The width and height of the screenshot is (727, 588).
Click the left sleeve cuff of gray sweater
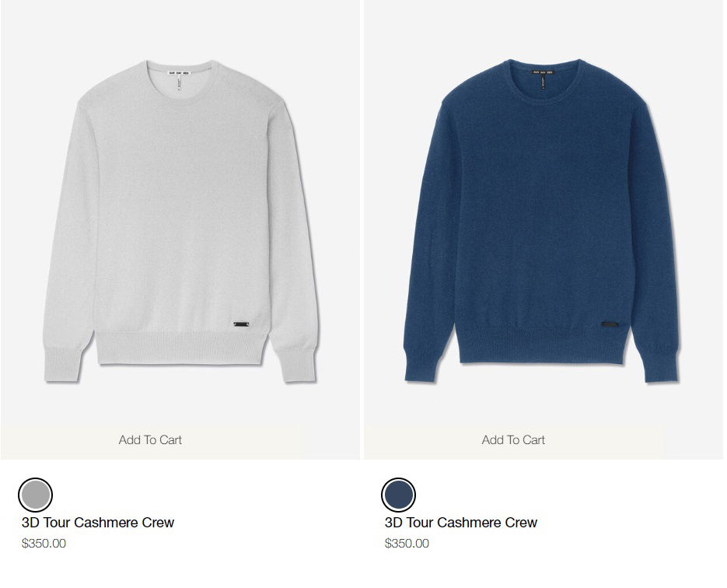(x=63, y=365)
